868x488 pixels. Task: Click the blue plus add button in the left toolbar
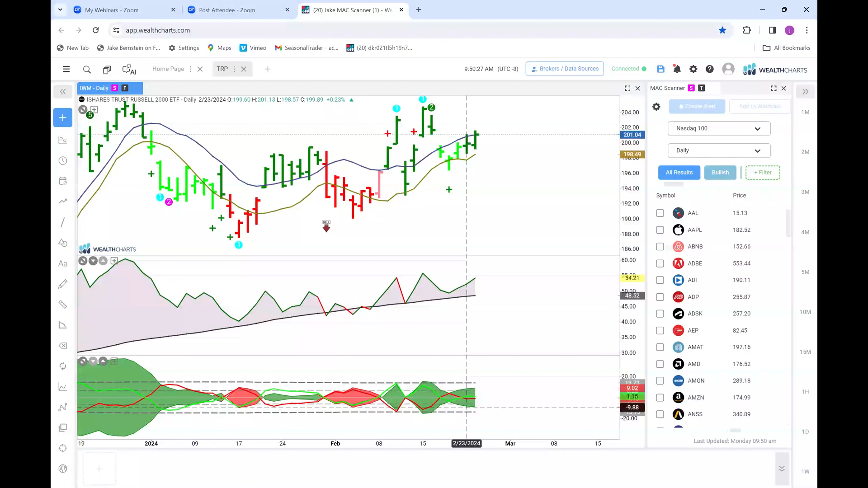point(63,117)
